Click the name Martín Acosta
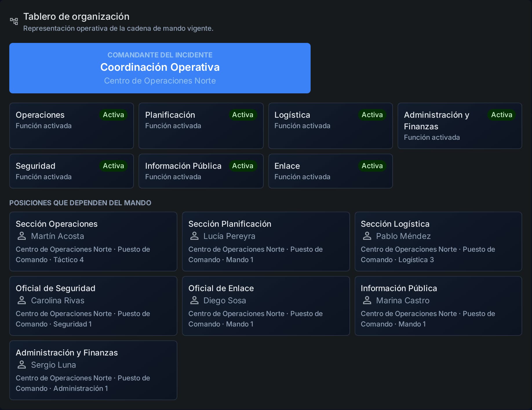532x410 pixels. tap(57, 236)
